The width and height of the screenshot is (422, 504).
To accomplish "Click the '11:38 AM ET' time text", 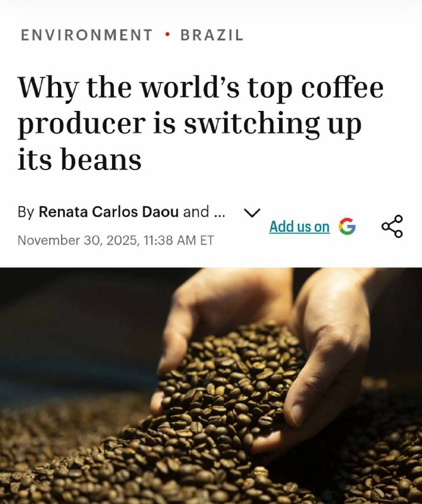I will pos(179,240).
